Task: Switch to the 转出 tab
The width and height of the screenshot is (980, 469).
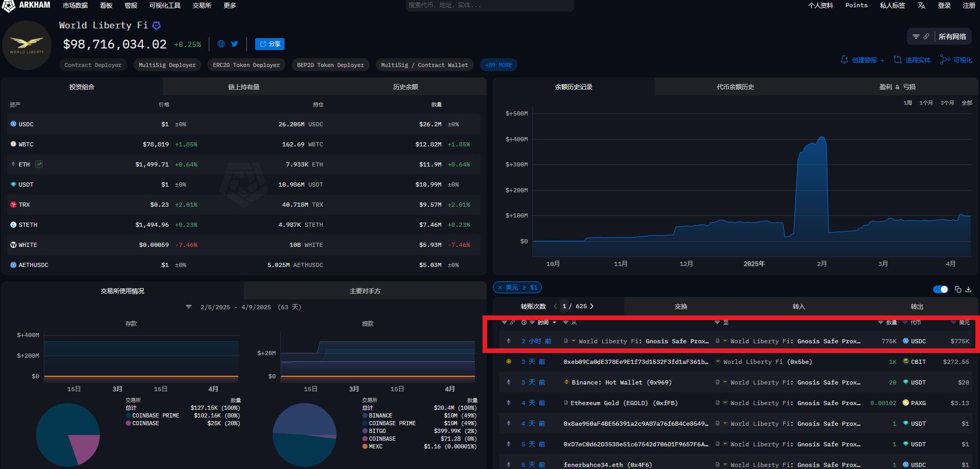Action: 917,306
